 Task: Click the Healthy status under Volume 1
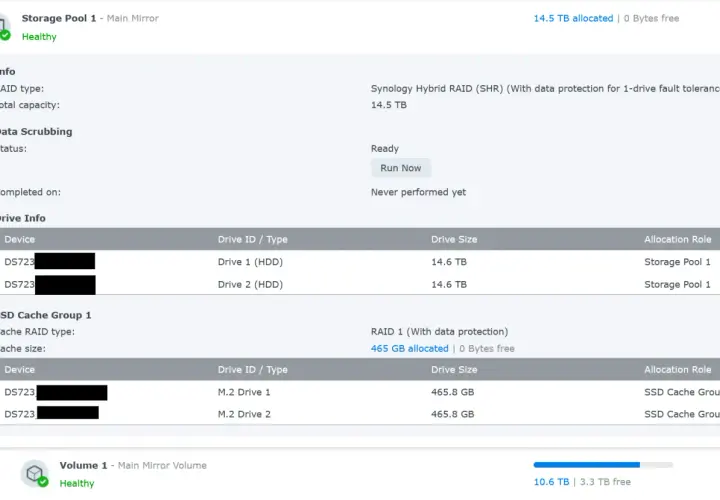point(77,483)
